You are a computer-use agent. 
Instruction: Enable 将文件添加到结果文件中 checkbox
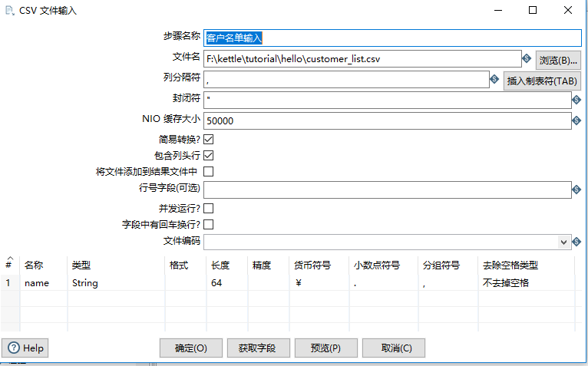point(209,171)
